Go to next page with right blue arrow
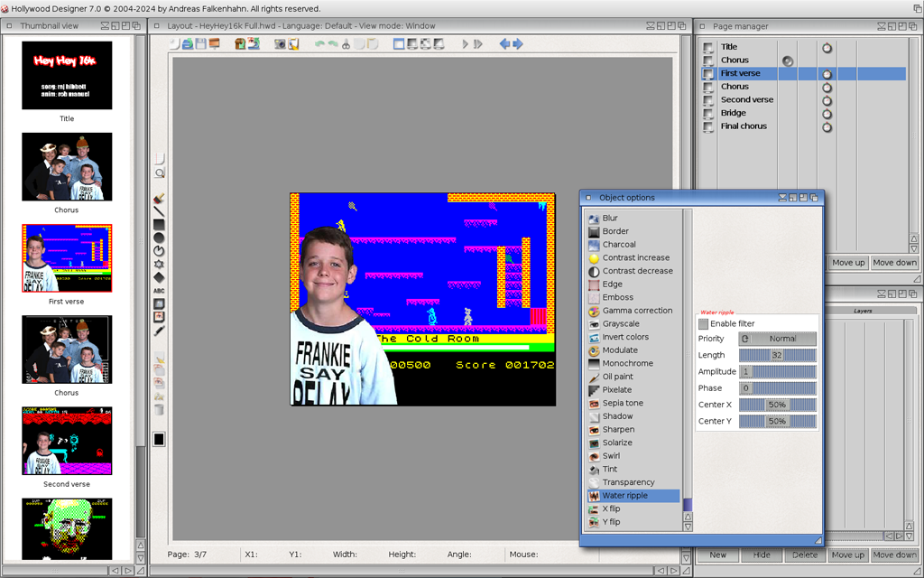 [518, 43]
